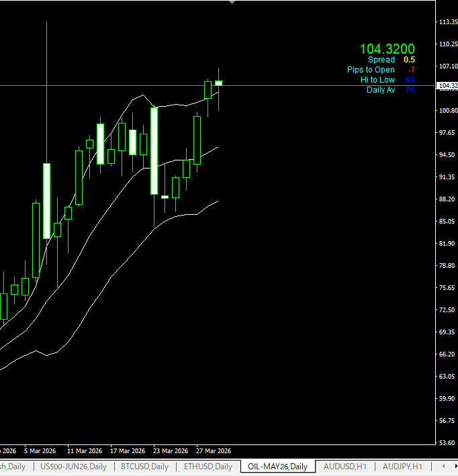The image size is (458, 476).
Task: Click the 5 Mar 2026 date label
Action: tap(40, 451)
